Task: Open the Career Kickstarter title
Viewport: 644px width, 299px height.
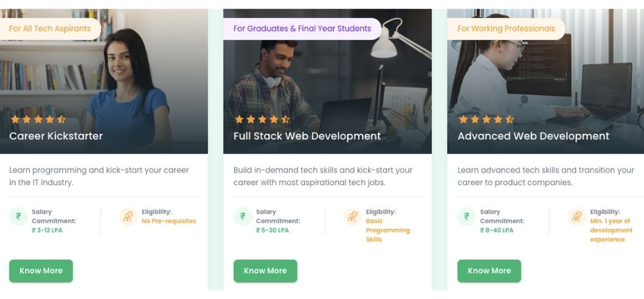Action: coord(56,136)
